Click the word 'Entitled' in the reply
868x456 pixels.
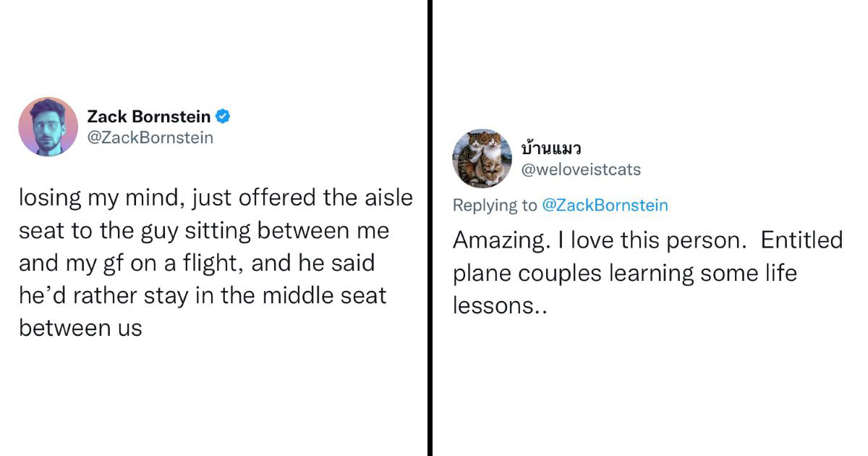tap(801, 240)
